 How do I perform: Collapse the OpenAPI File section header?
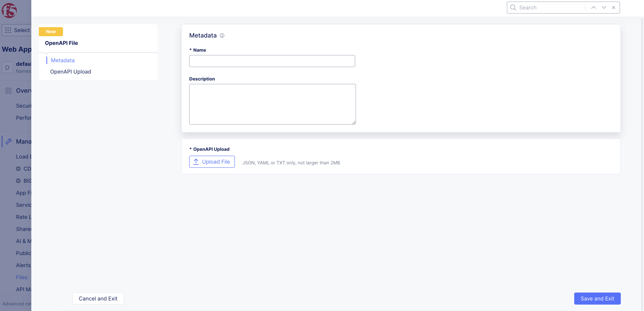coord(61,43)
